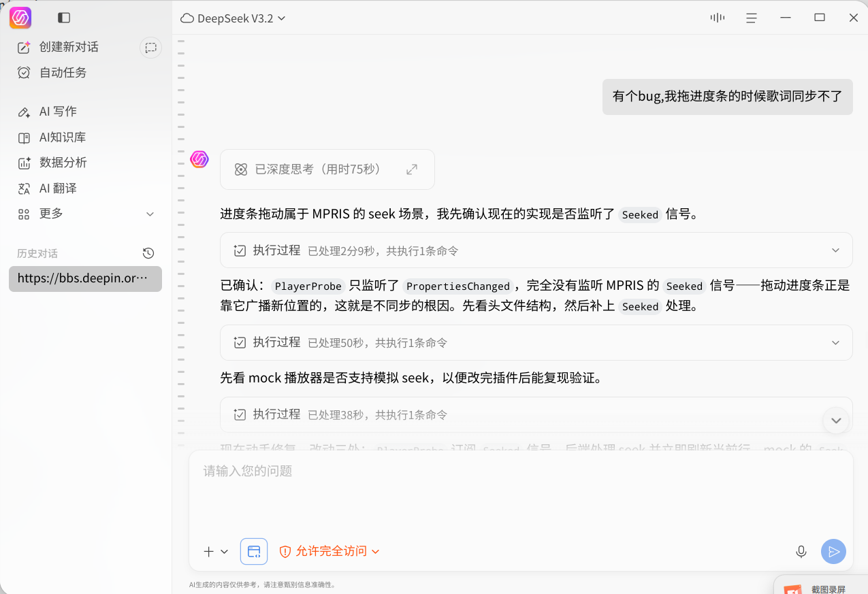Open the hamburger menu in title bar
This screenshot has width=868, height=594.
(752, 18)
